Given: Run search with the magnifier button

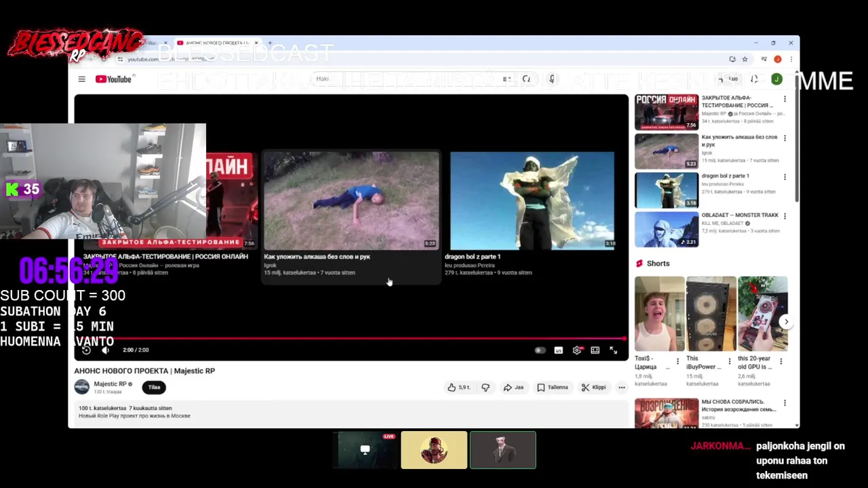Looking at the screenshot, I should [526, 79].
